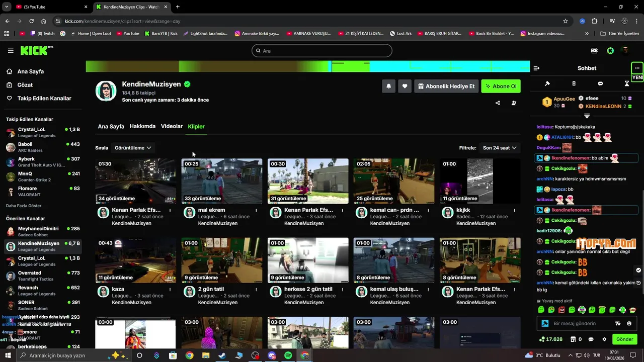Open Takip Edilen Kanallar sidebar link

(44, 99)
